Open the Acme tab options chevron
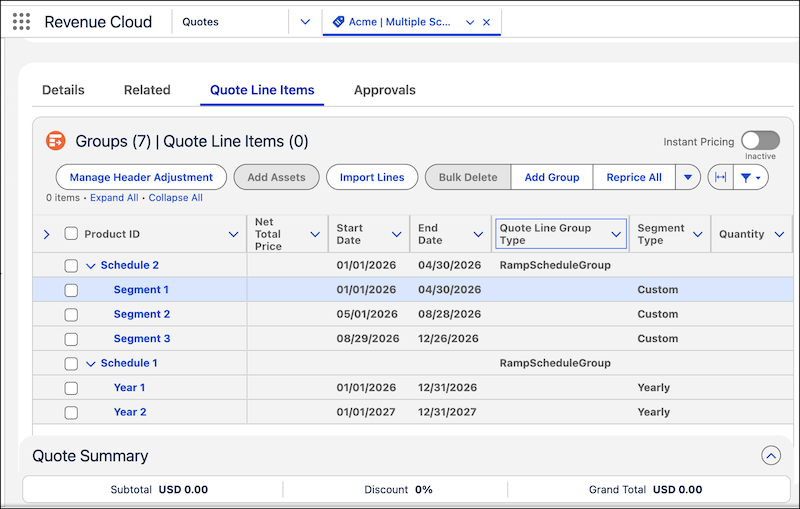Screen dimensions: 800x509 [x=470, y=22]
